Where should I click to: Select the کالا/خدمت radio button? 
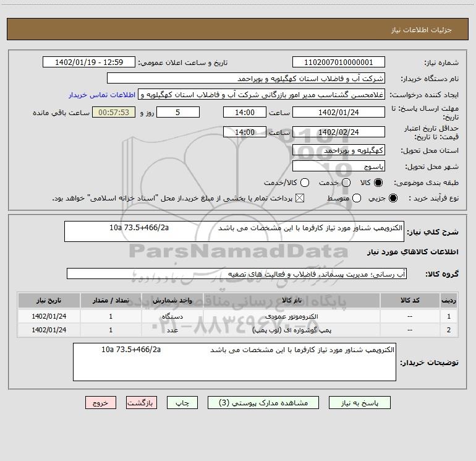pos(305,183)
